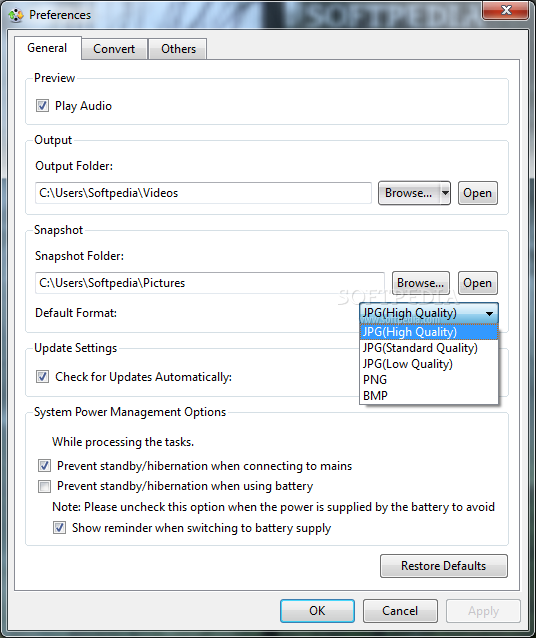Open the snapshot folder with the Open button
Image resolution: width=536 pixels, height=638 pixels.
click(477, 283)
